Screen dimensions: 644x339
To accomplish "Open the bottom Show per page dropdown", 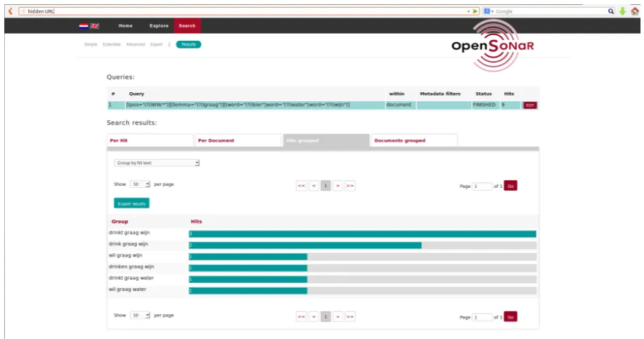I will (140, 316).
